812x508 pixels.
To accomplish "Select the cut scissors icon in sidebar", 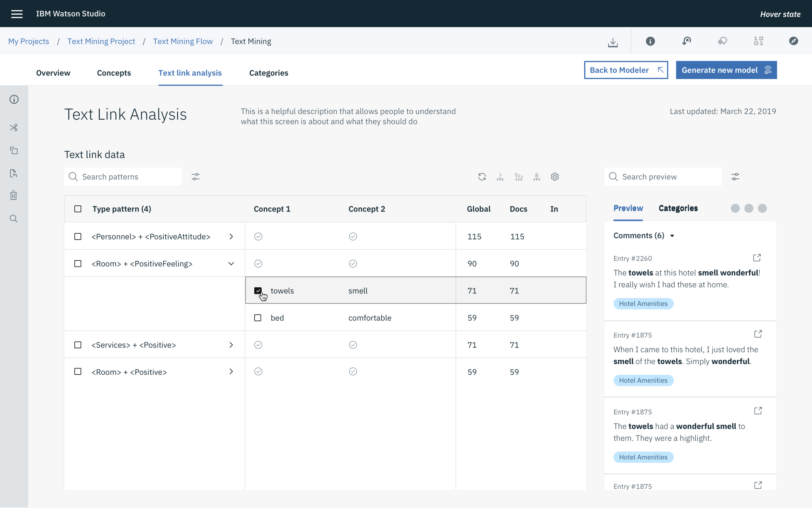I will tap(14, 128).
